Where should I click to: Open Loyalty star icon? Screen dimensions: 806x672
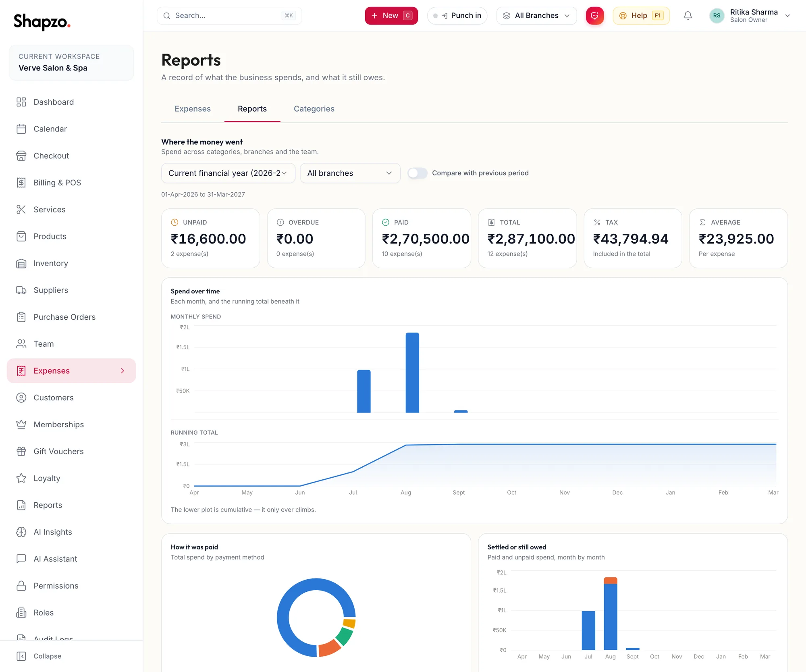pyautogui.click(x=21, y=478)
